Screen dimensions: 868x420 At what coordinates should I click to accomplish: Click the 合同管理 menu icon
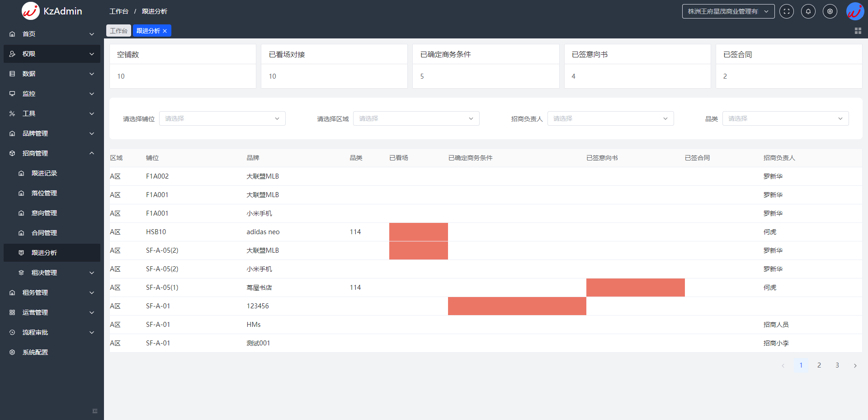coord(21,233)
